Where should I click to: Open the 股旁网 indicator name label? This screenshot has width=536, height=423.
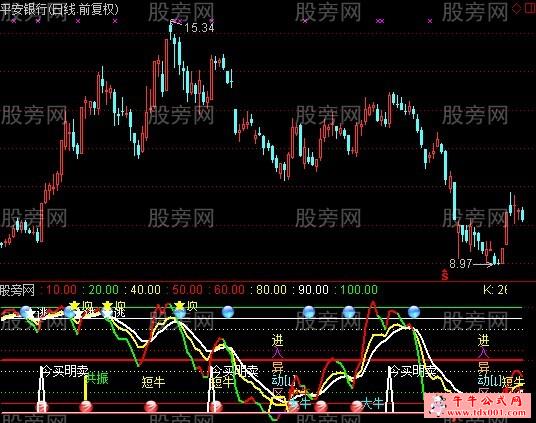coord(17,290)
